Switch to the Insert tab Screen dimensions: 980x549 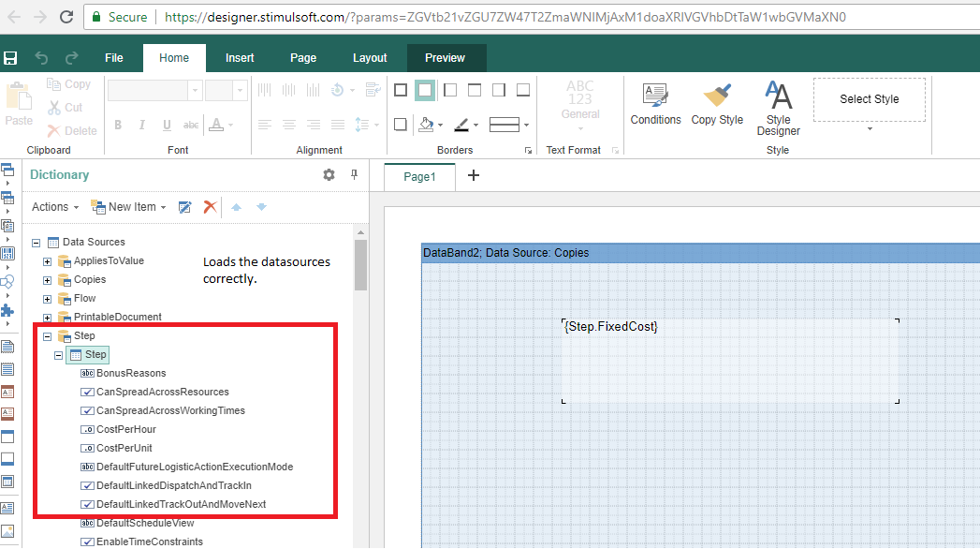pos(240,58)
